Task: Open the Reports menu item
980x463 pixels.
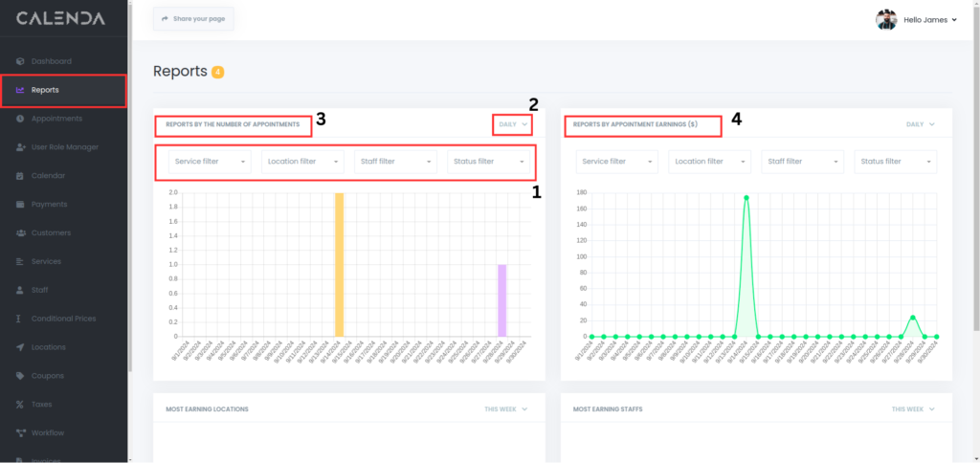Action: point(45,90)
